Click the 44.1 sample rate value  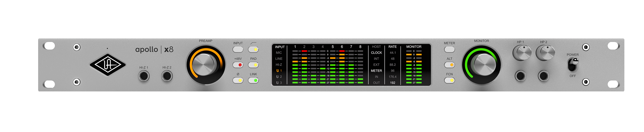click(392, 53)
